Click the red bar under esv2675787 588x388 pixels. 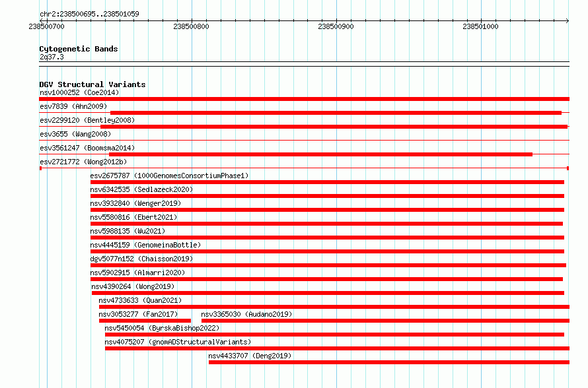pos(328,182)
